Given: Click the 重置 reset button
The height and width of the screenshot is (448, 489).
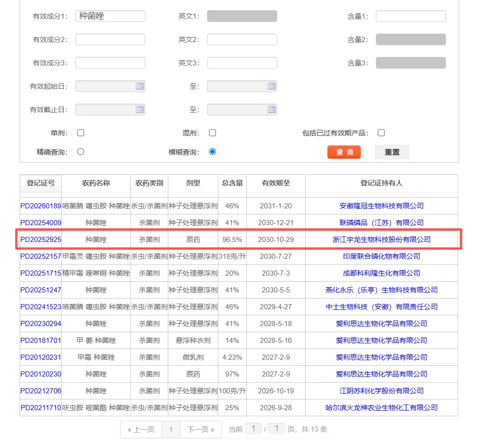Looking at the screenshot, I should point(392,152).
